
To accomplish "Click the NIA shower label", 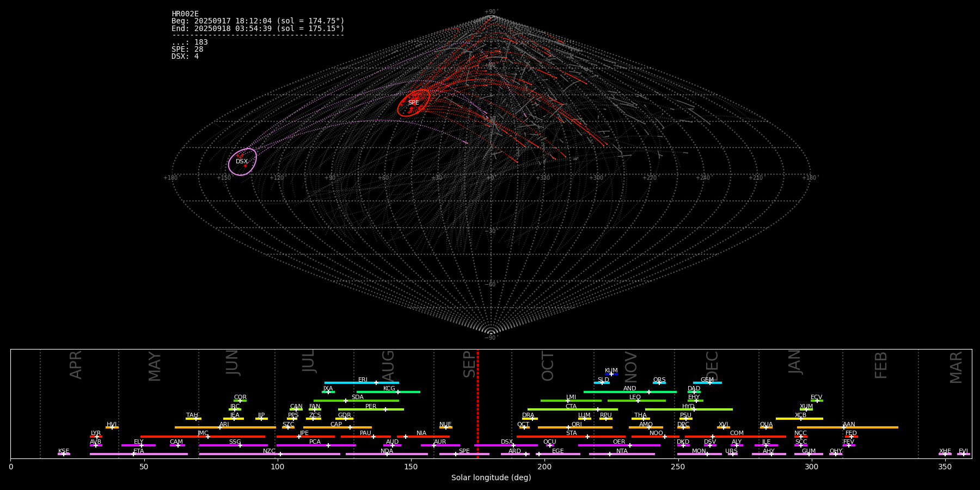I will point(421,433).
